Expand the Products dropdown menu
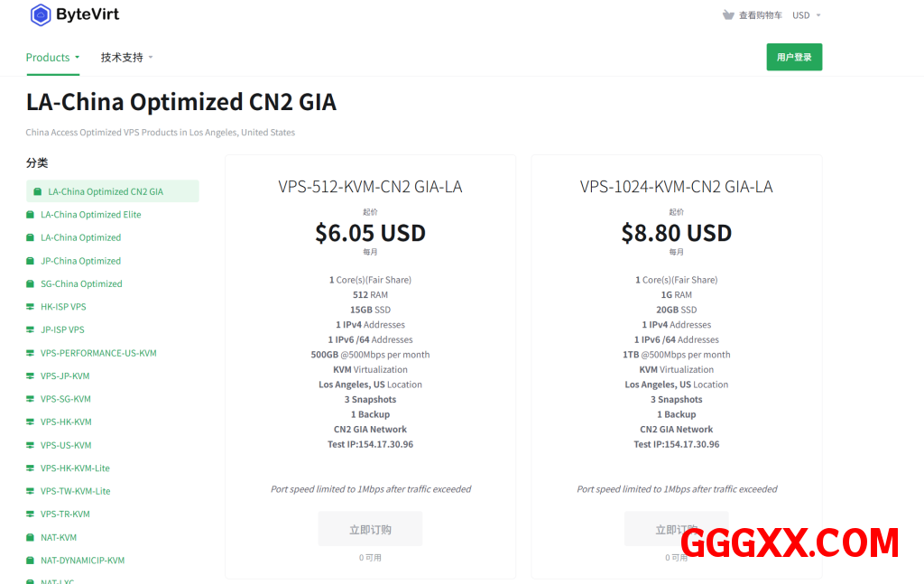The width and height of the screenshot is (924, 584). tap(52, 58)
